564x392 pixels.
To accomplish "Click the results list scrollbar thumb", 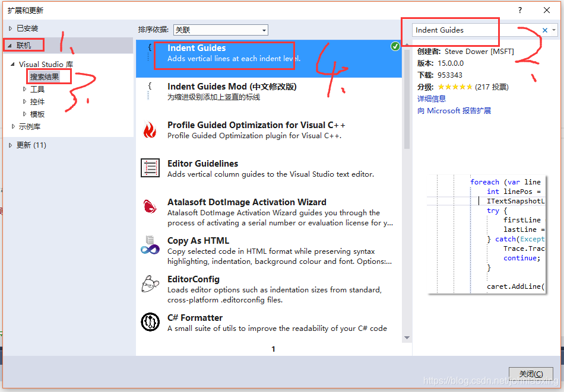I will pyautogui.click(x=407, y=100).
